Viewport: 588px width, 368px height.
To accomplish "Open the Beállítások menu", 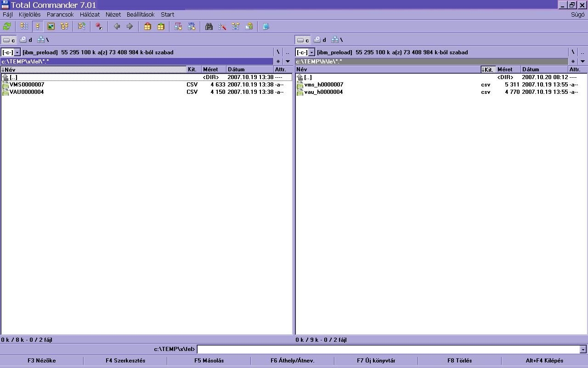I will point(141,15).
